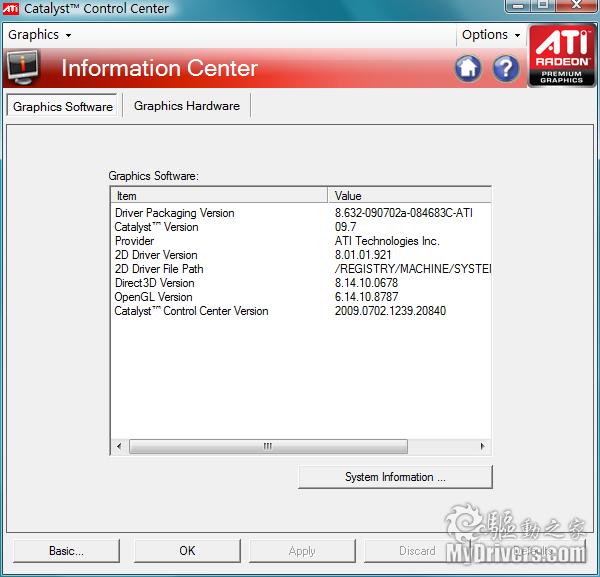Click the right arrow of the horizontal scrollbar
600x577 pixels.
(x=482, y=446)
